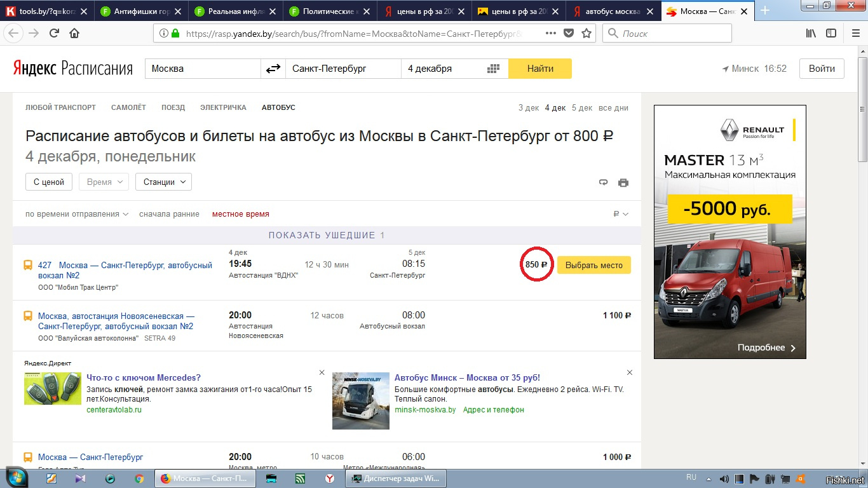Reload the page with the refresh icon
The image size is (868, 488).
pos(55,33)
